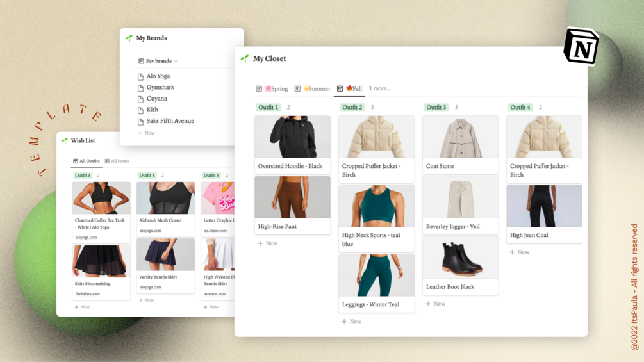Click the My Closet page title
The height and width of the screenshot is (362, 644).
269,59
